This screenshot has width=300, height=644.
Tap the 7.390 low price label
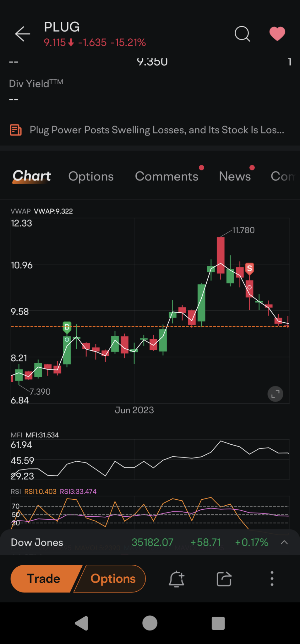(40, 391)
